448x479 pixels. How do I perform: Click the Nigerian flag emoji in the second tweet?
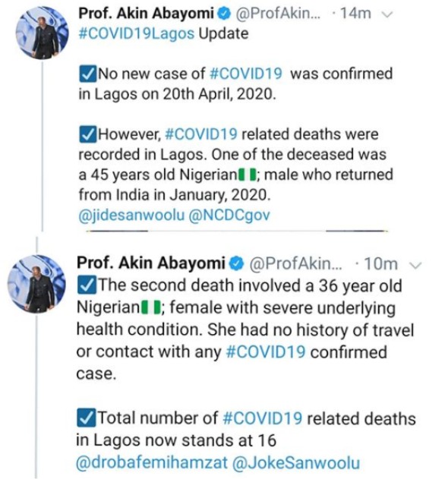(x=151, y=307)
